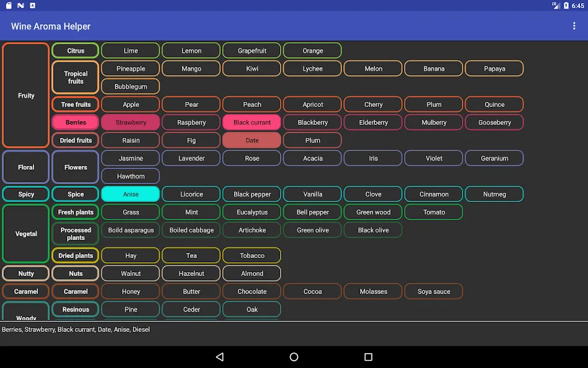The width and height of the screenshot is (588, 368).
Task: Select the Lime aroma
Action: [x=130, y=51]
